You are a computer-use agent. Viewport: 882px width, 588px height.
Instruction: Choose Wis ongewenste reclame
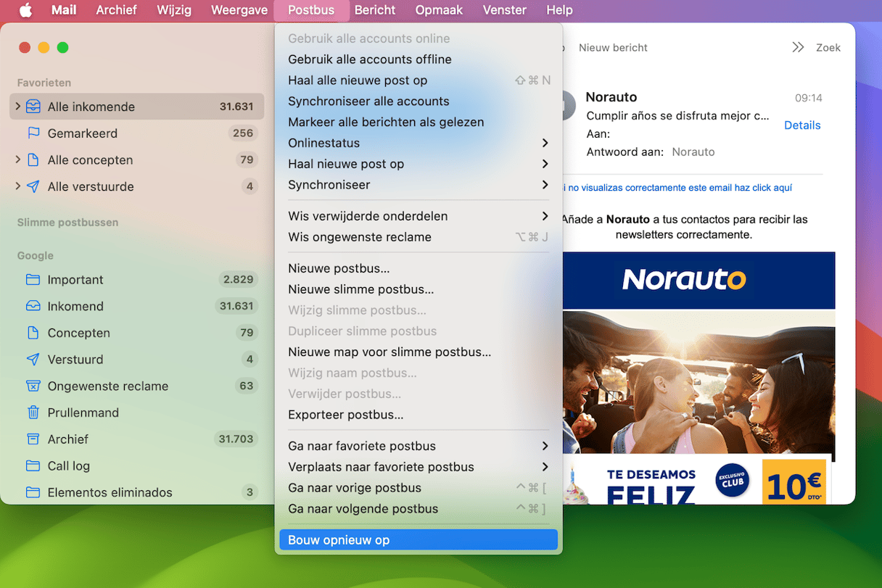pyautogui.click(x=419, y=237)
